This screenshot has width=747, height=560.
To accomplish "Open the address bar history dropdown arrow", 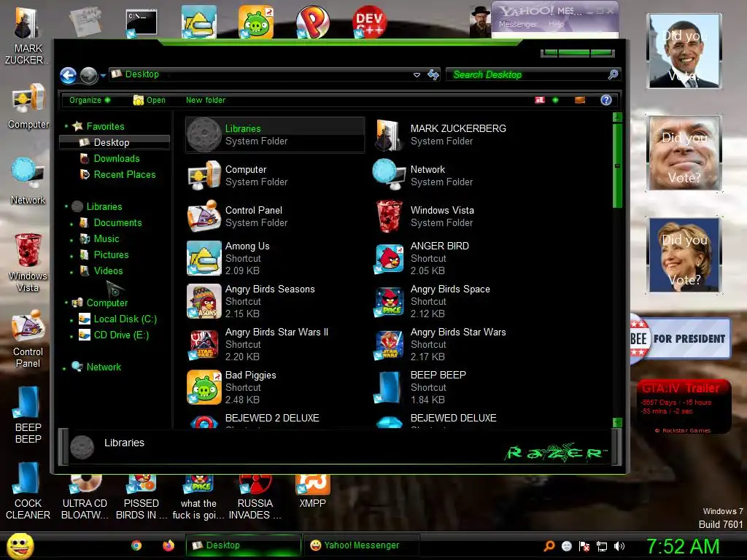I will (417, 75).
